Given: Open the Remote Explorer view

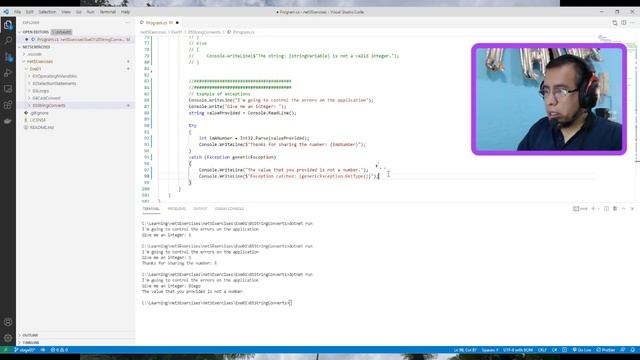Looking at the screenshot, I should coord(8,89).
